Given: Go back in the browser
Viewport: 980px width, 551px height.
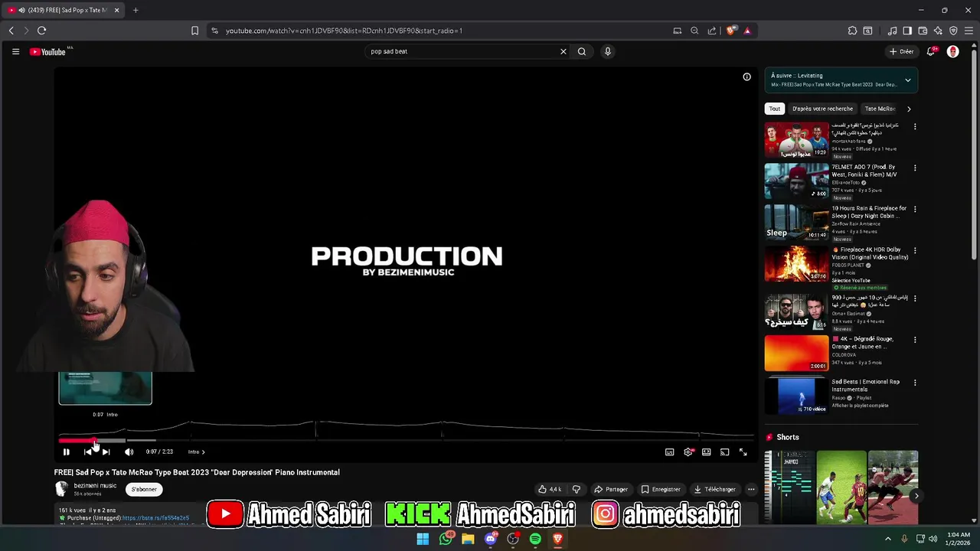Looking at the screenshot, I should [11, 31].
